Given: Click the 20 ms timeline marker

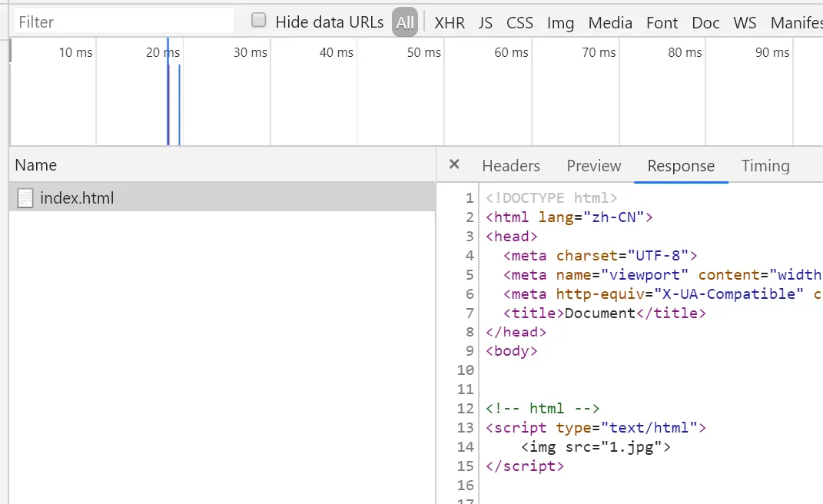Looking at the screenshot, I should (x=163, y=52).
